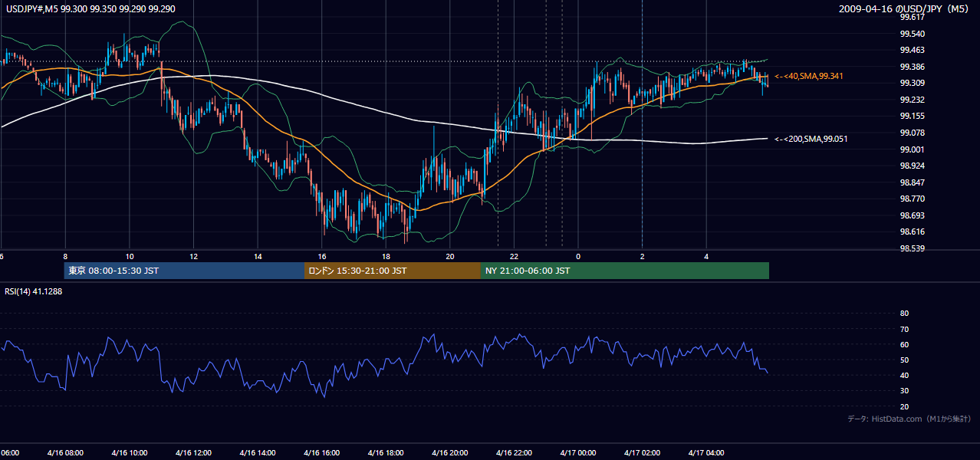
Task: Click the 4/16 10:00 time axis label
Action: (x=129, y=453)
